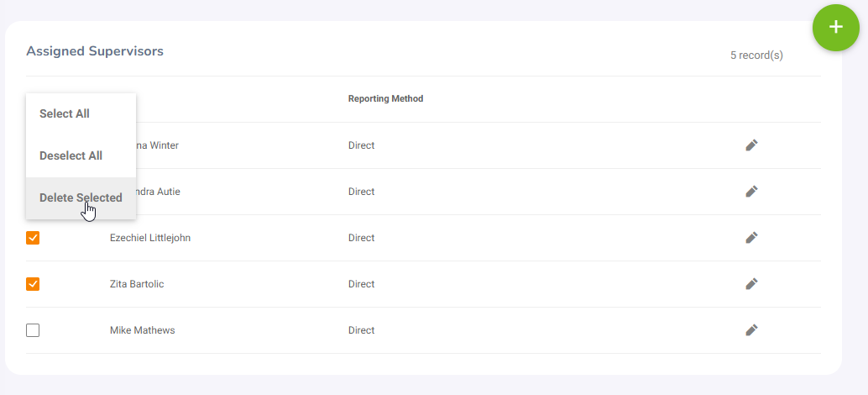
Task: Uncheck the Ezechiel Littlejohn checkbox
Action: (33, 238)
